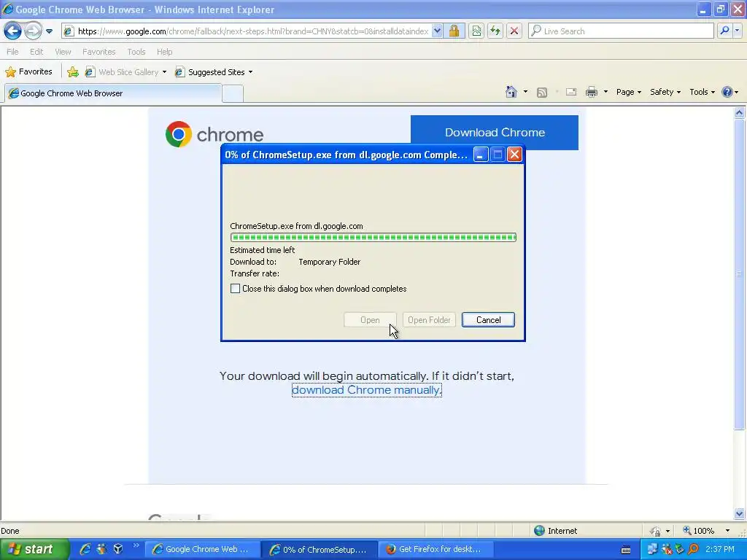Viewport: 747px width, 560px height.
Task: Open the Tools command bar menu
Action: pyautogui.click(x=703, y=92)
